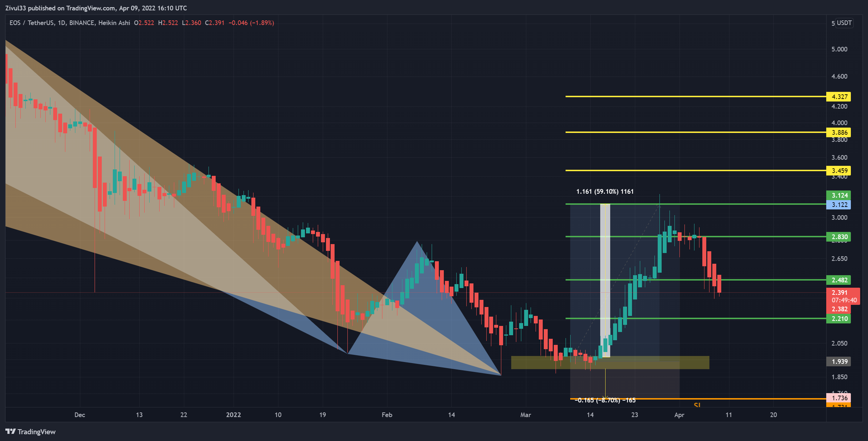Click the EOS / TetherUS symbol title

pyautogui.click(x=32, y=23)
